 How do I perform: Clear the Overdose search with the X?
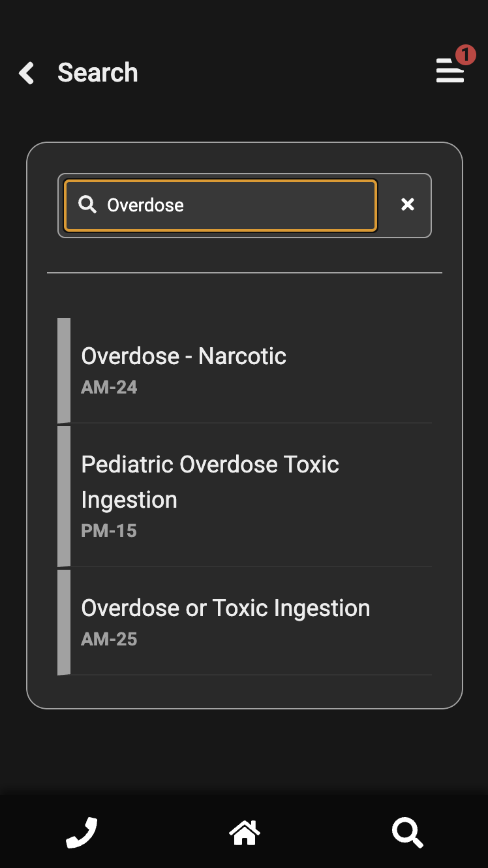[408, 205]
